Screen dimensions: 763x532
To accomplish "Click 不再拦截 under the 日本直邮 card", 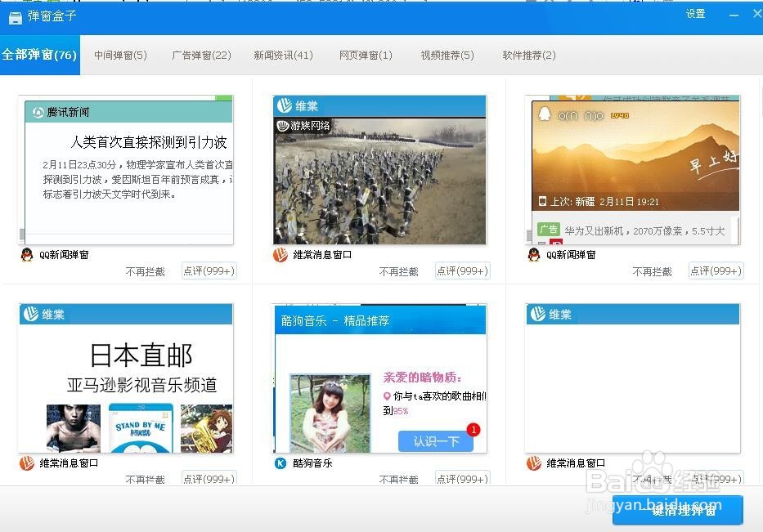I will (x=145, y=480).
